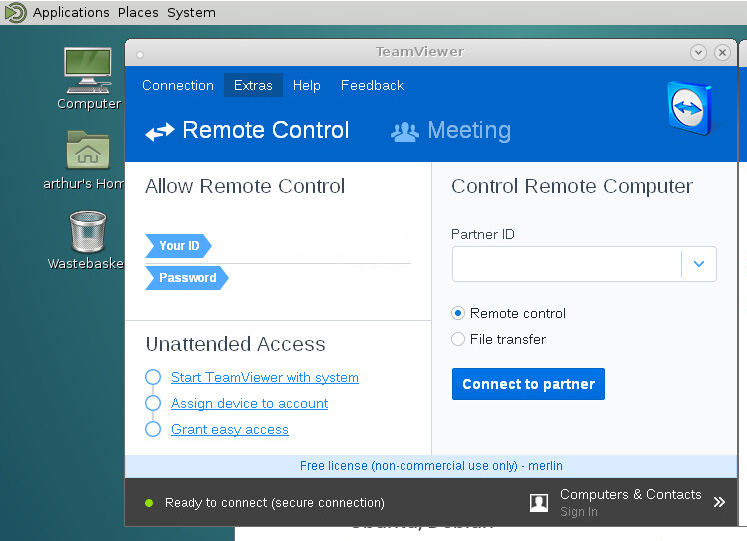Viewport: 747px width, 541px height.
Task: Expand the Partner ID dropdown arrow
Action: click(x=699, y=264)
